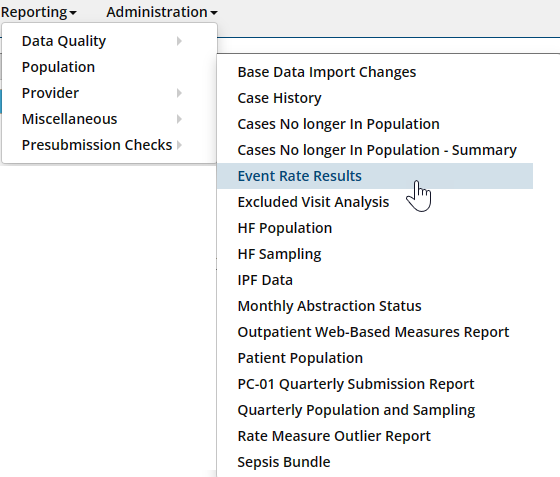Open the Reporting dropdown menu
Screen dimensions: 560x477
pyautogui.click(x=39, y=12)
